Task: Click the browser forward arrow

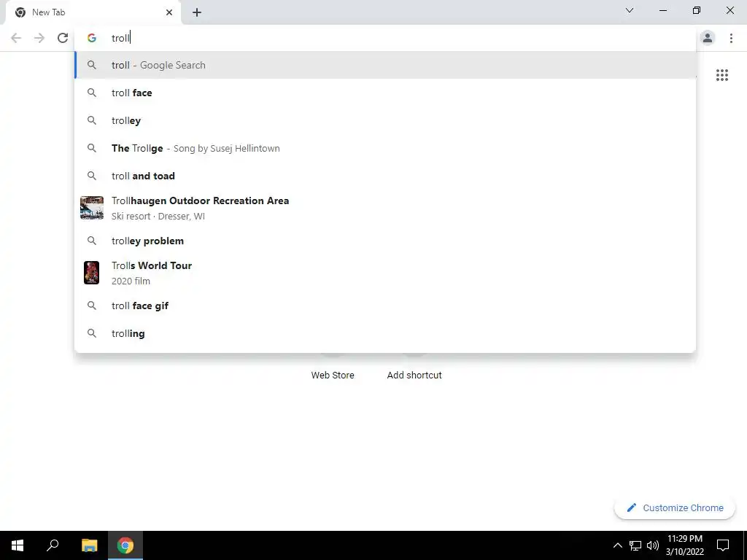Action: coord(39,38)
